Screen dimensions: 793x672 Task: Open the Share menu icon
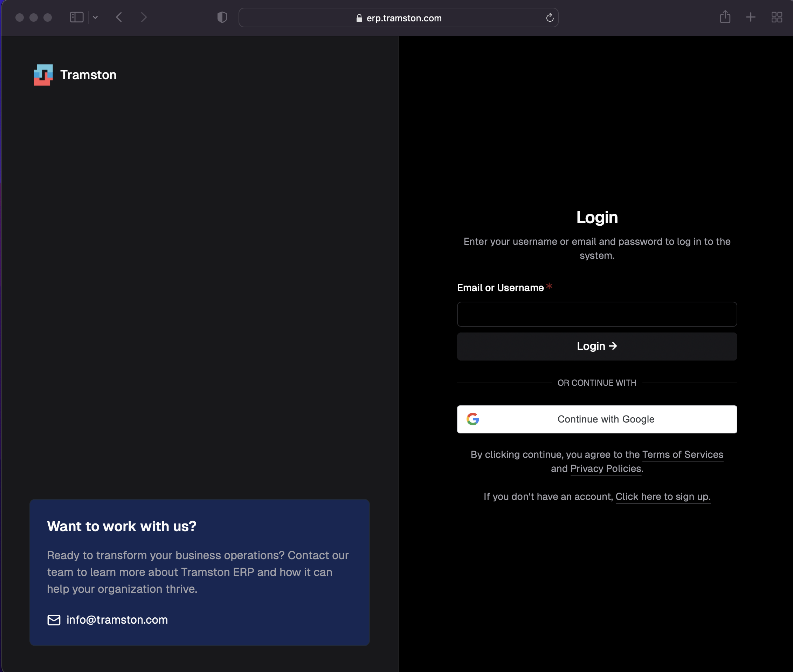pos(725,17)
